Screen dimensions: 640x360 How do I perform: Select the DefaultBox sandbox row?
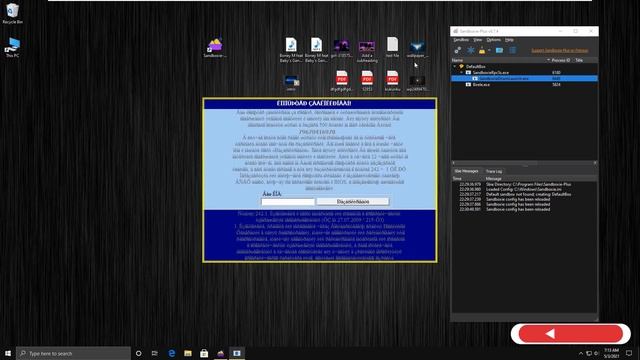524,66
